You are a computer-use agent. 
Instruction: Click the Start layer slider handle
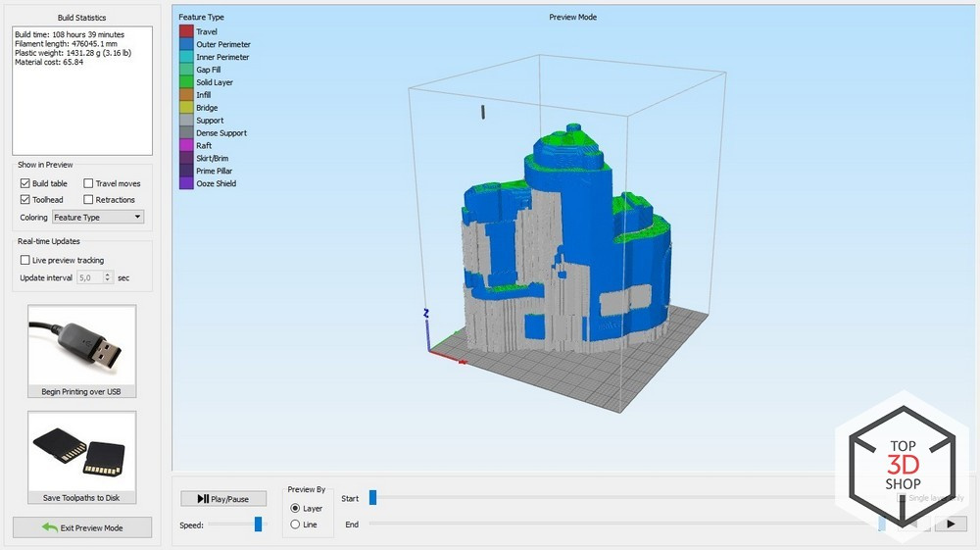click(373, 497)
